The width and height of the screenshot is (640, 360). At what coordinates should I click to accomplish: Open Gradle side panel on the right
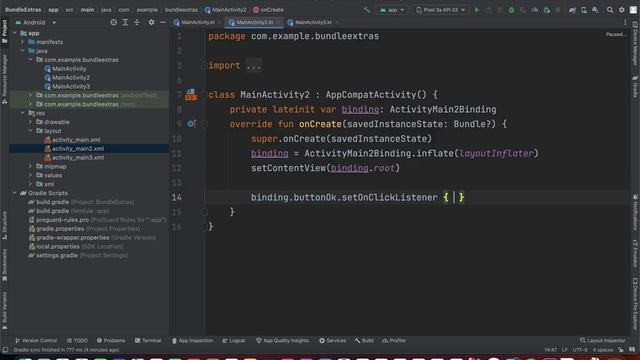click(x=635, y=87)
